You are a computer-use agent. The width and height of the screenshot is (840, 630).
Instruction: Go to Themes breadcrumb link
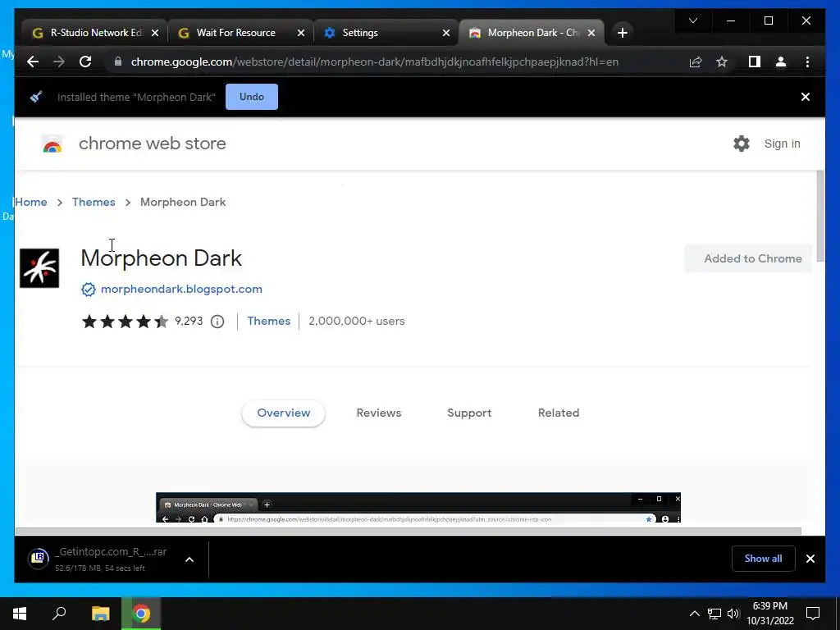click(x=94, y=202)
